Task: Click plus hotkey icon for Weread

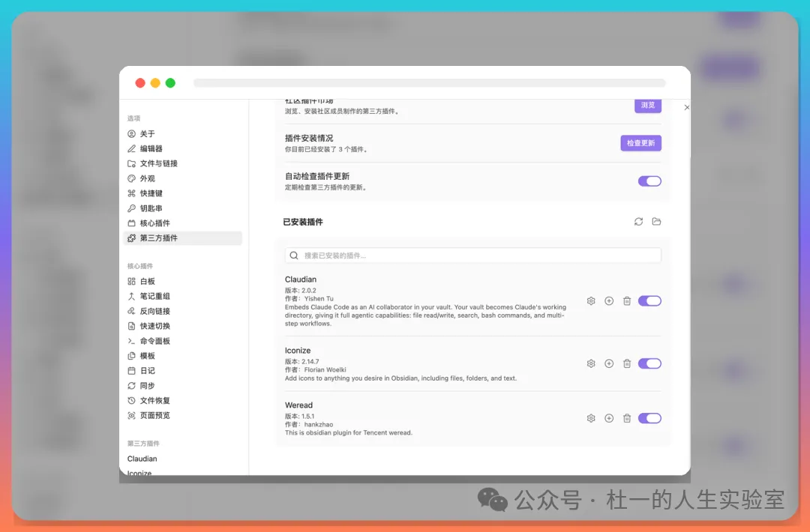Action: pos(609,418)
